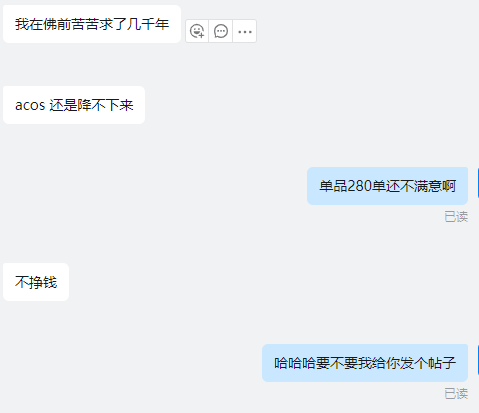Select the "我在佛前苦苦求了几千年" message bubble

tap(92, 24)
